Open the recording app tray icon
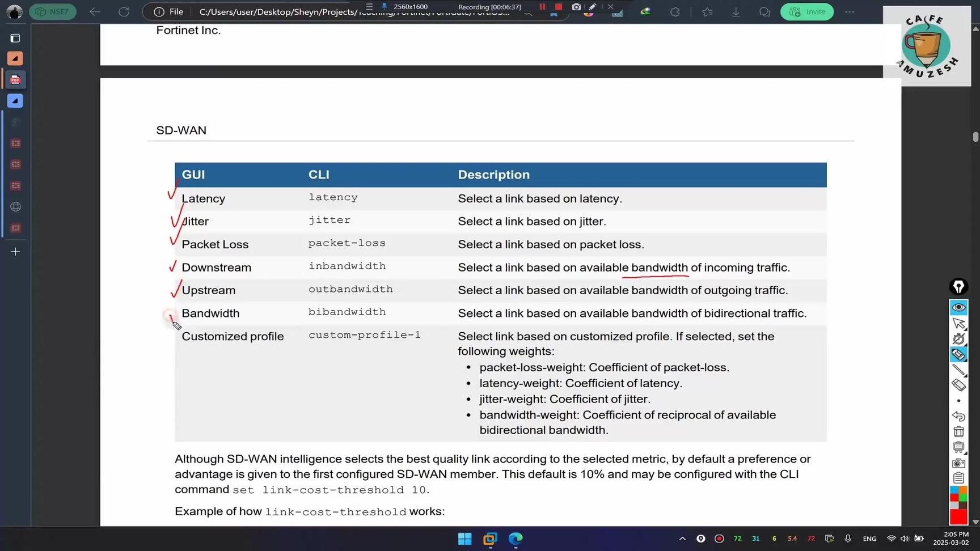The height and width of the screenshot is (551, 980). [x=719, y=539]
